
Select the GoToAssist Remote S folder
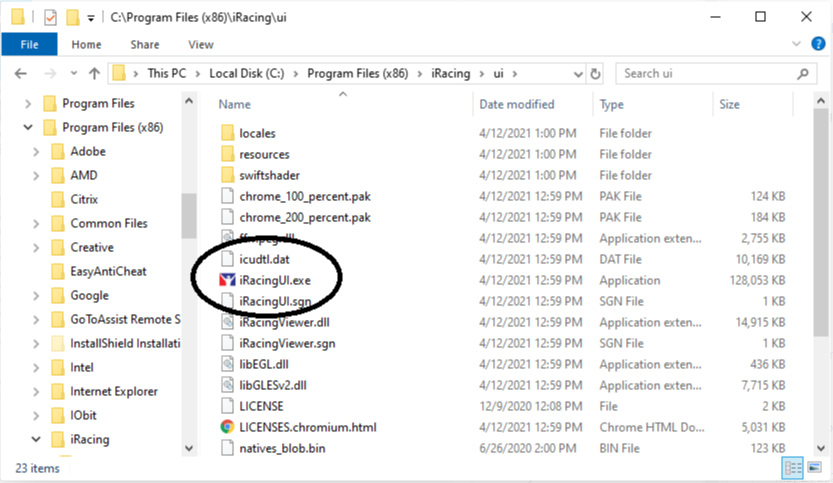click(x=125, y=319)
